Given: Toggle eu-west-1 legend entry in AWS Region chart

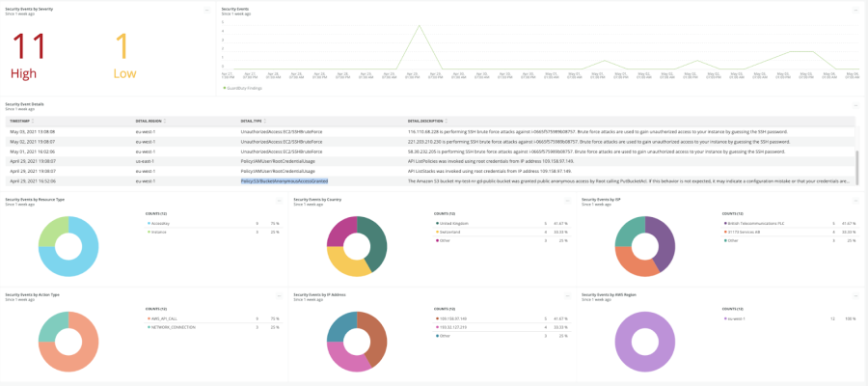Looking at the screenshot, I should click(x=735, y=319).
